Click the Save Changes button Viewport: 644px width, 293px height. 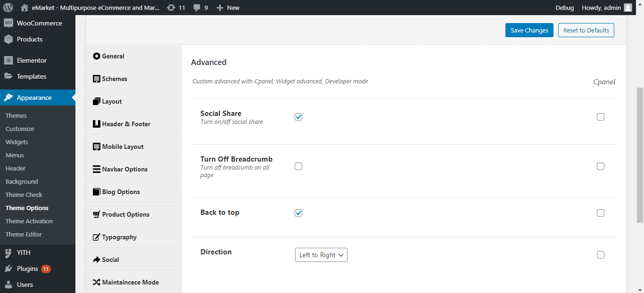click(x=529, y=30)
